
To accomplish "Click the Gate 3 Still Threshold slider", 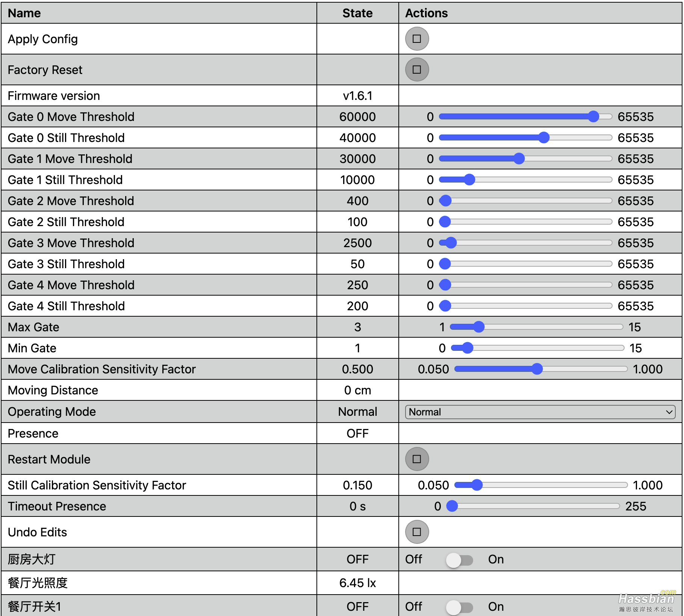I will click(525, 264).
